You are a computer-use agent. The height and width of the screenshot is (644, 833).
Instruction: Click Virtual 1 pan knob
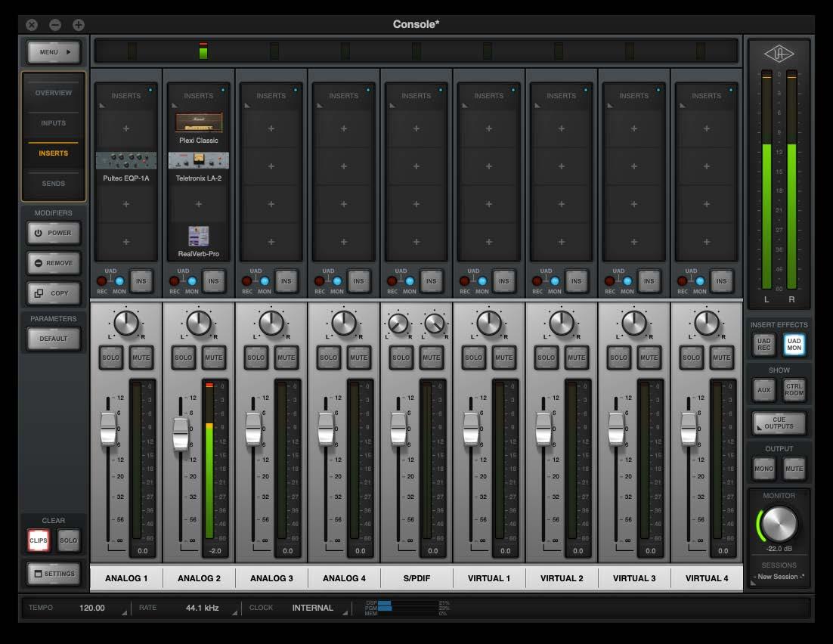tap(489, 323)
